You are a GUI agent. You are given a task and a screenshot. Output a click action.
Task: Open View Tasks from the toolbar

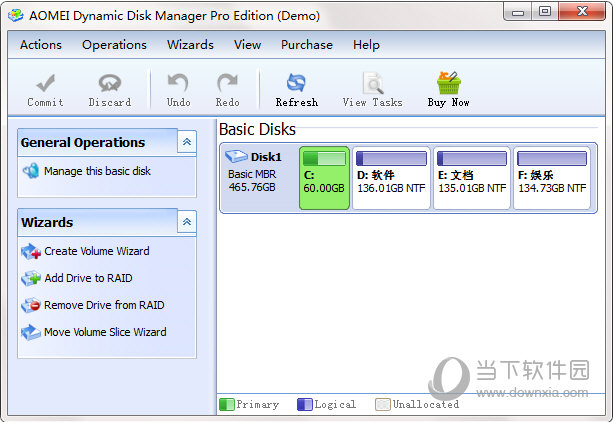(x=373, y=90)
